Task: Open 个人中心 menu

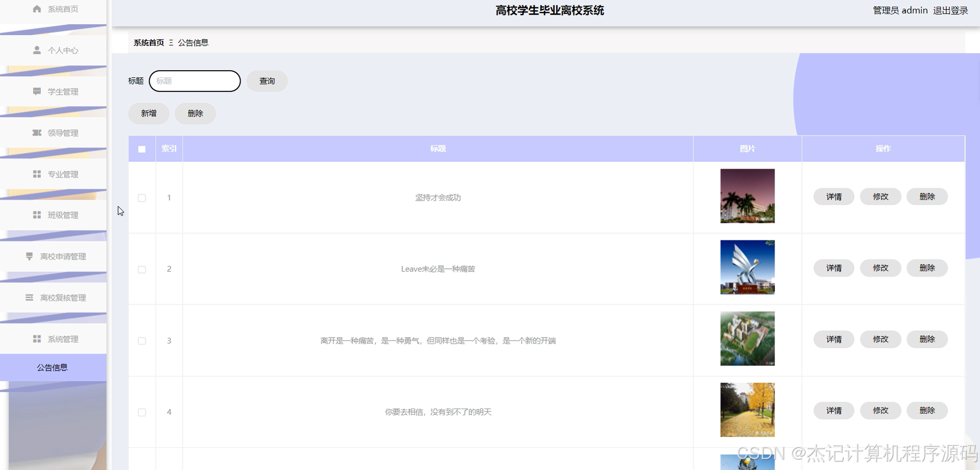Action: click(x=54, y=50)
